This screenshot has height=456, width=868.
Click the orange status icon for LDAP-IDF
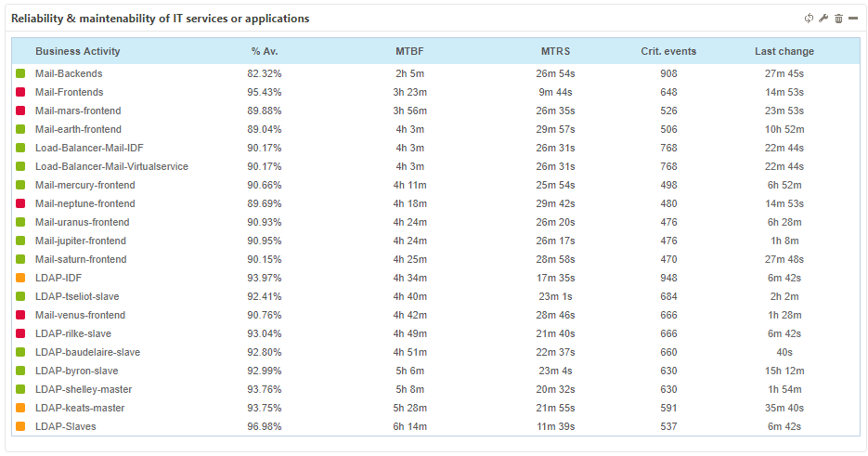click(20, 278)
